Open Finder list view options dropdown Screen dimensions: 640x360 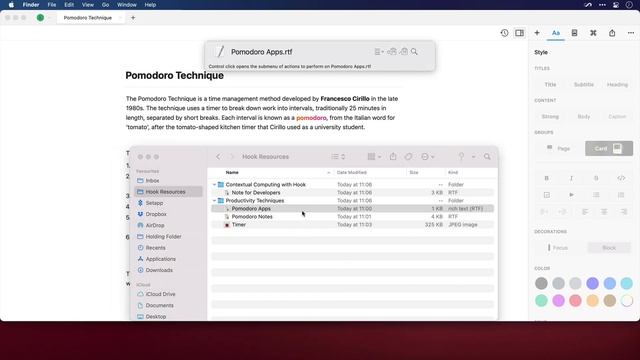click(x=338, y=157)
